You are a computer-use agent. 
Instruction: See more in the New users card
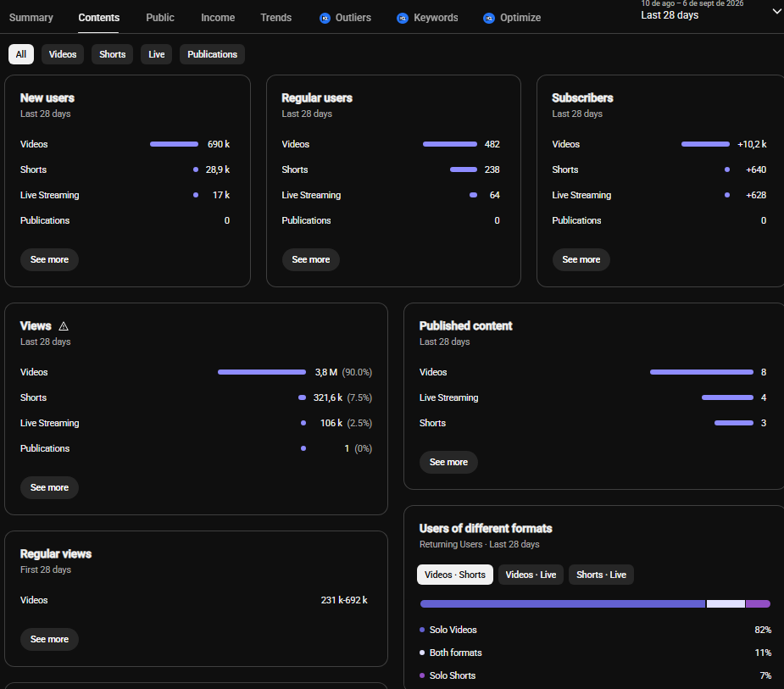49,259
